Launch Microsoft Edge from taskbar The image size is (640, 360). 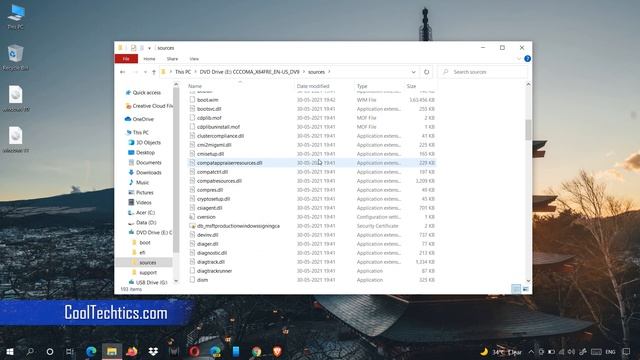[x=91, y=351]
